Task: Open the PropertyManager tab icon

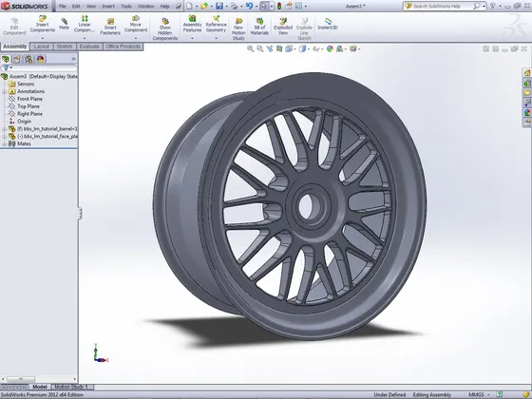Action: pos(17,59)
